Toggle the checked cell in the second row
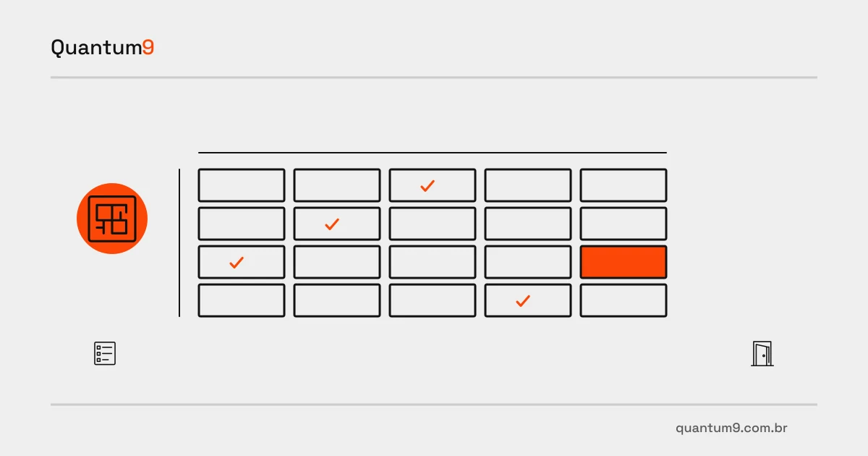 click(337, 224)
